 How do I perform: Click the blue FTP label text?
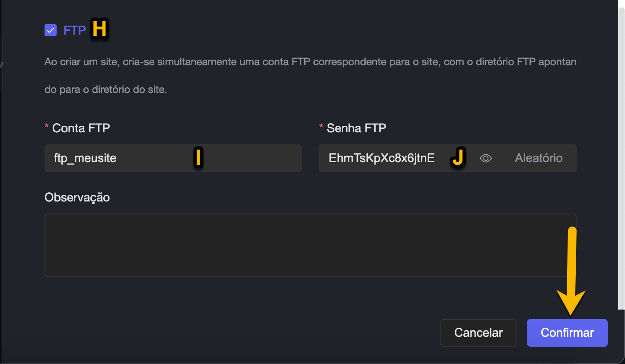click(x=74, y=30)
